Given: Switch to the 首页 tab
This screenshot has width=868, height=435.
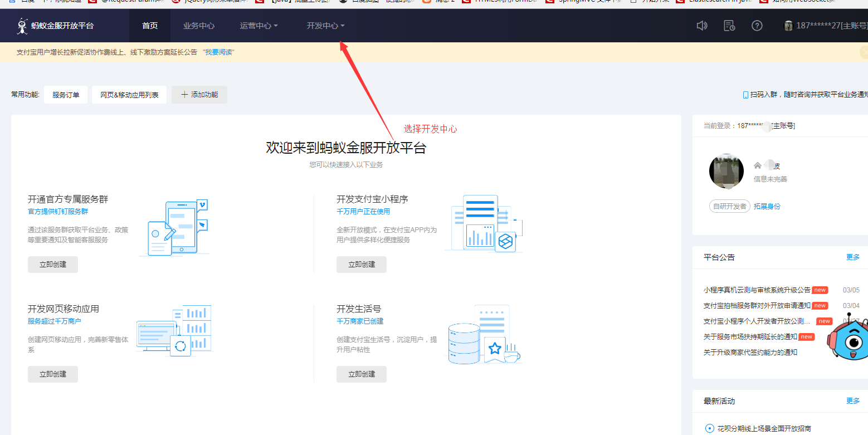Looking at the screenshot, I should [150, 26].
